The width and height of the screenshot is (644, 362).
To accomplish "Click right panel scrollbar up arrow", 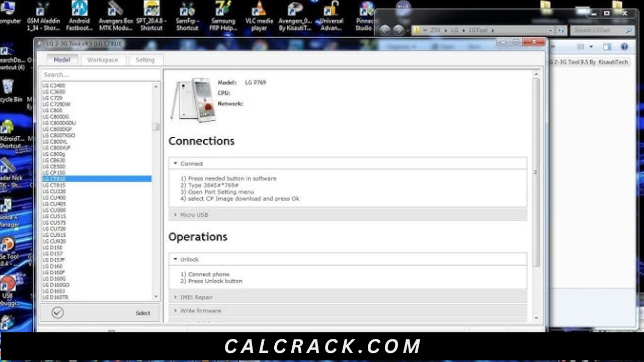I will point(536,74).
